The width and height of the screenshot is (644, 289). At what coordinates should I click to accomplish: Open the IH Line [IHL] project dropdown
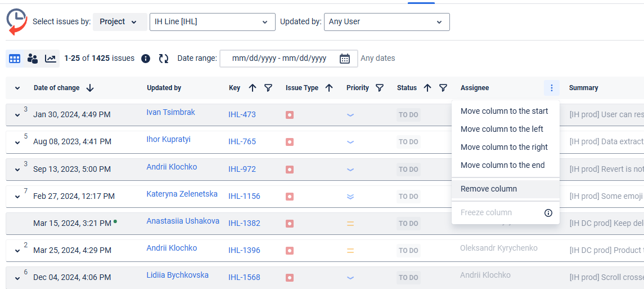(211, 22)
